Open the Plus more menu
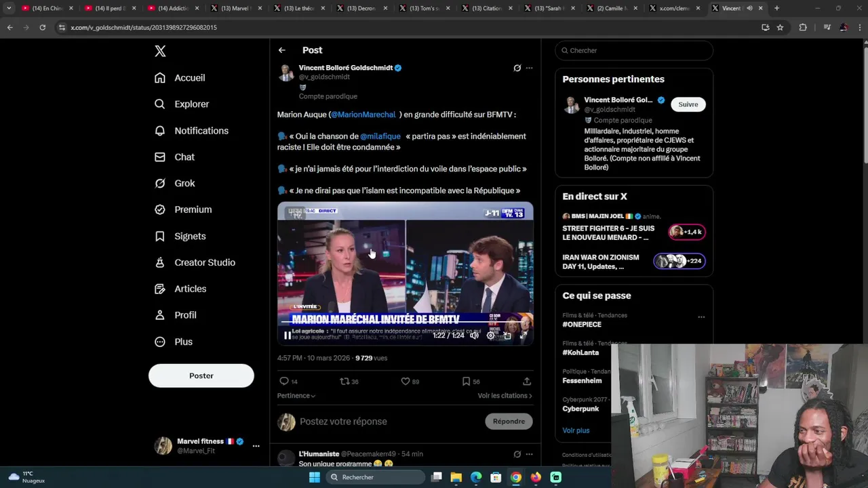868x488 pixels. 174,342
